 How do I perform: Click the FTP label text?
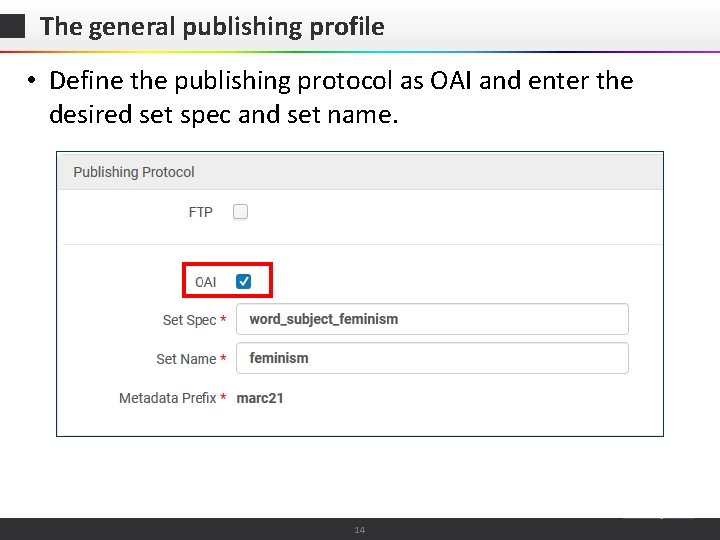click(x=201, y=212)
